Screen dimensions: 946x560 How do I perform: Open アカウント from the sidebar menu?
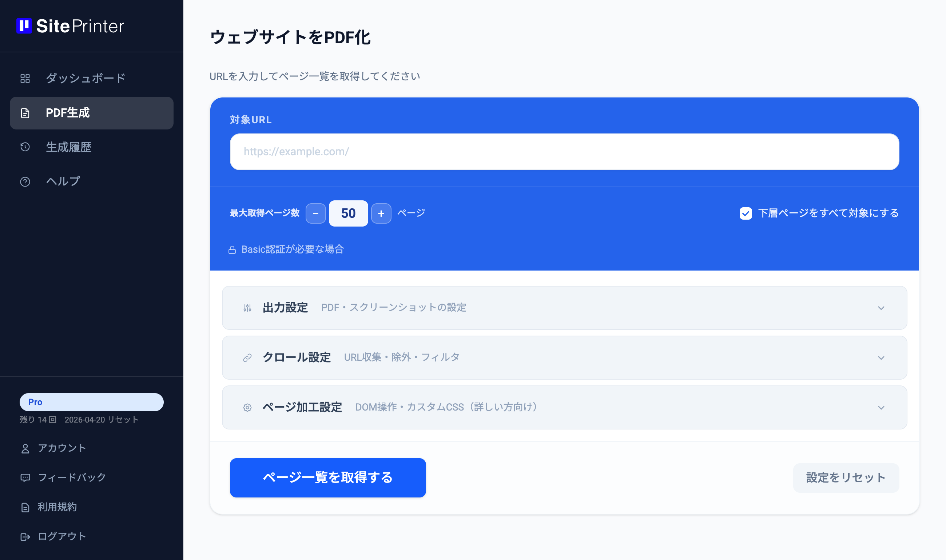click(62, 448)
